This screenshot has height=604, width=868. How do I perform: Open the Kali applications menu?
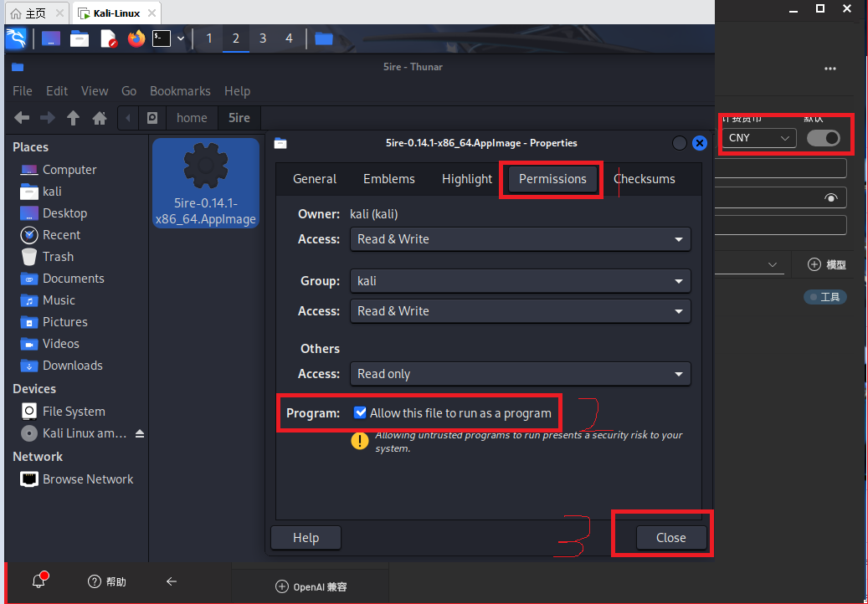pos(17,38)
